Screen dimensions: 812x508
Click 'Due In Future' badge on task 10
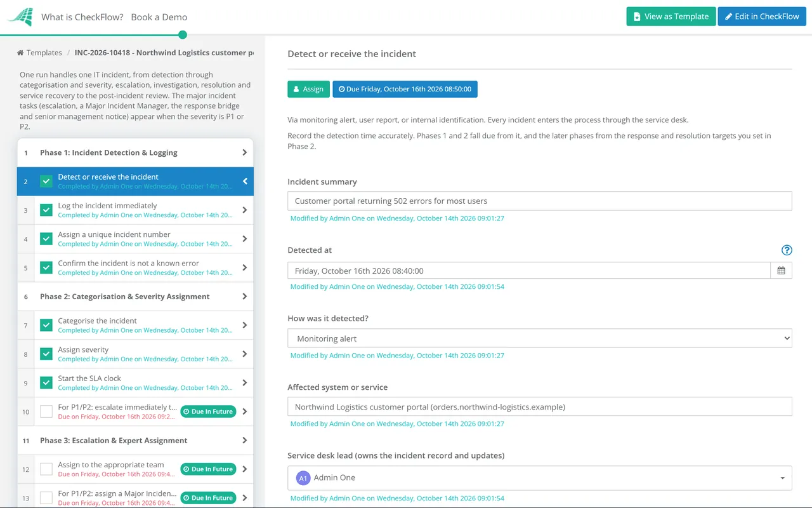[208, 411]
